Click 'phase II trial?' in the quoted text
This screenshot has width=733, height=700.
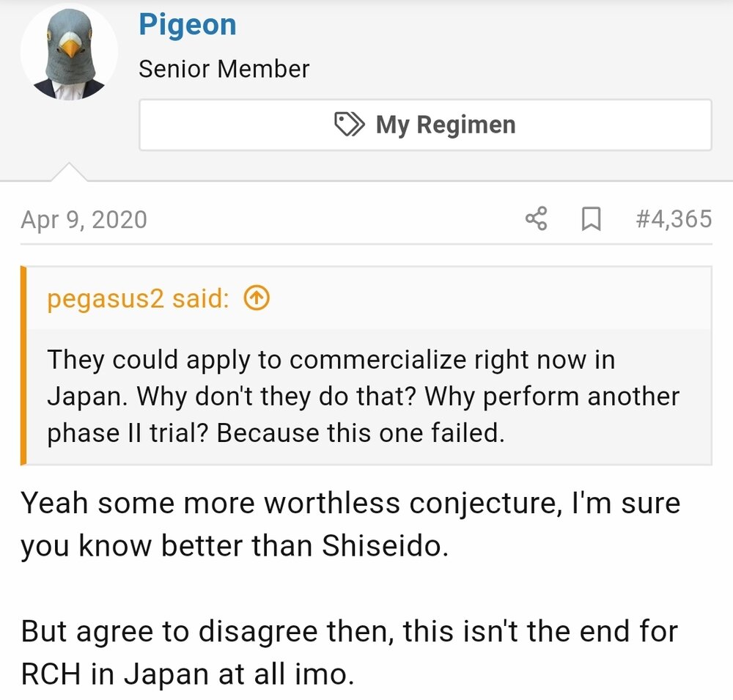click(128, 433)
